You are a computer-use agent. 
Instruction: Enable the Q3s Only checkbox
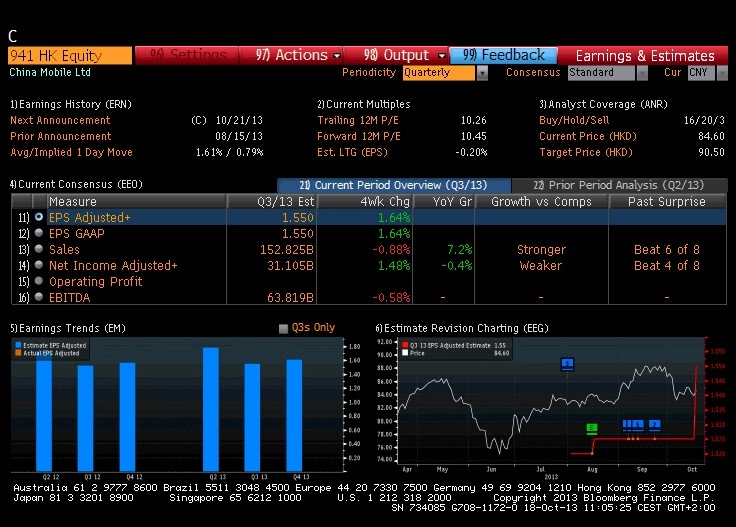[283, 328]
